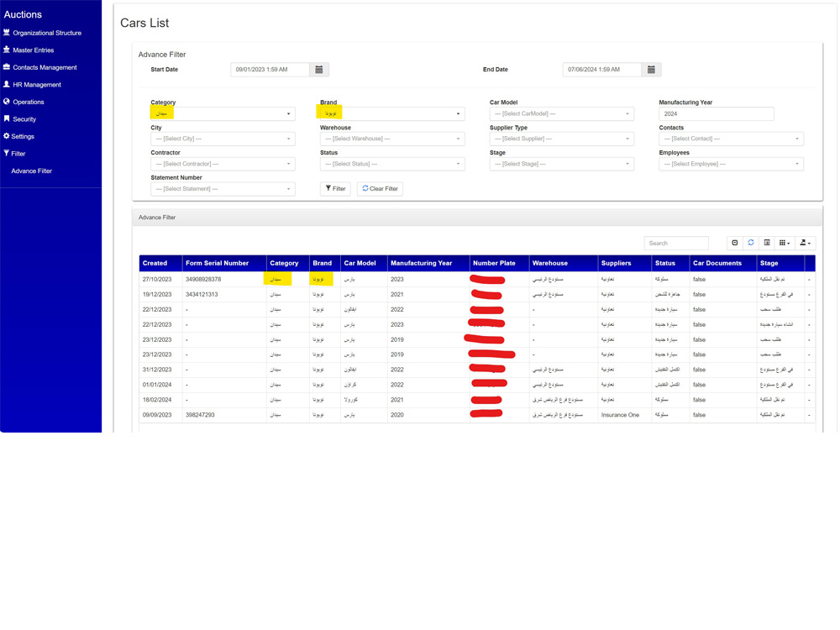The width and height of the screenshot is (840, 630).
Task: Click the pagination toggle toolbar icon
Action: [x=735, y=244]
